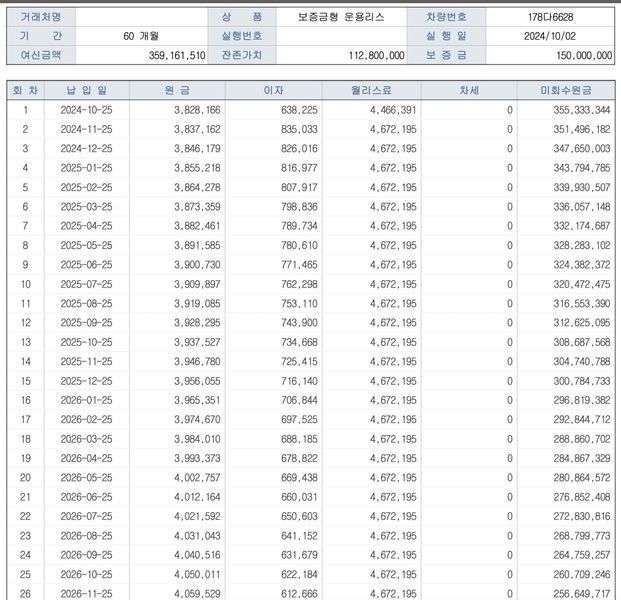Select interest value 780,610
Screen dimensions: 621x600
(299, 245)
